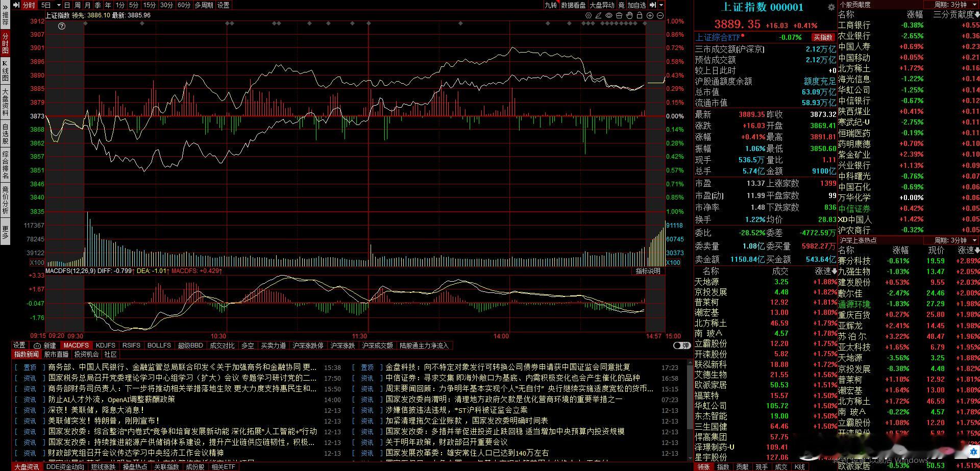Click 加自选 to add to watchlist
The height and width of the screenshot is (471, 980).
pos(637,5)
